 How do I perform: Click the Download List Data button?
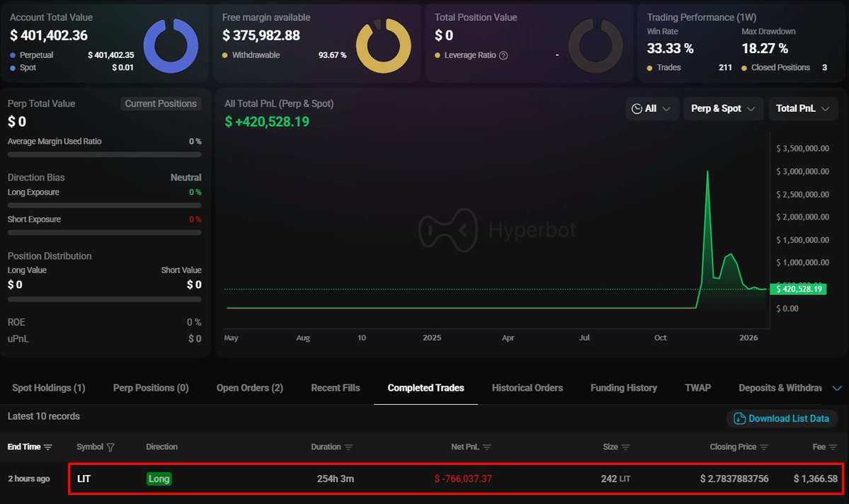click(782, 418)
